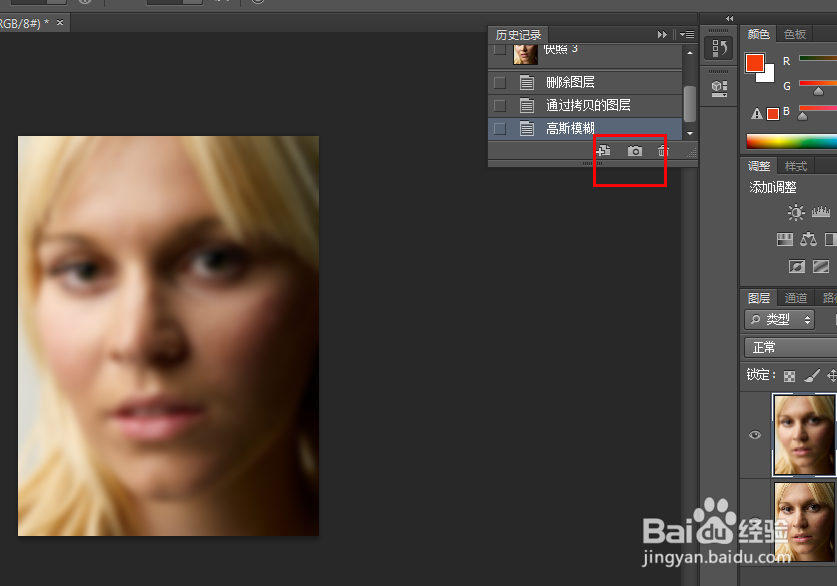Image resolution: width=837 pixels, height=586 pixels.
Task: Click the blurred portrait on the canvas
Action: click(x=168, y=336)
